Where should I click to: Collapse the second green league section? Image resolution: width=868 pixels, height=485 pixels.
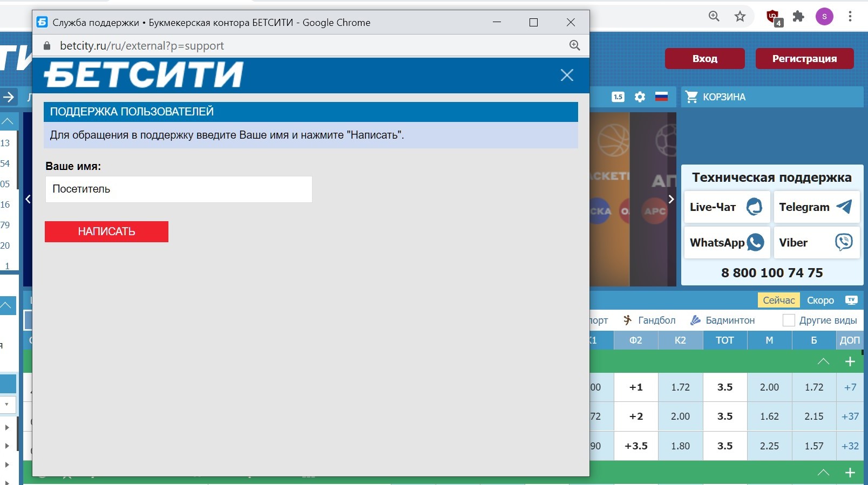823,473
